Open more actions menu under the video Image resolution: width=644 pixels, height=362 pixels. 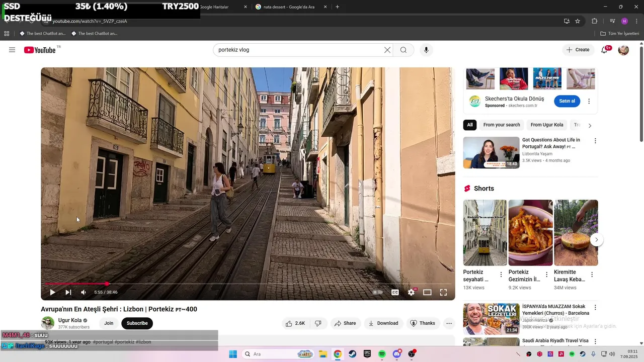(449, 323)
